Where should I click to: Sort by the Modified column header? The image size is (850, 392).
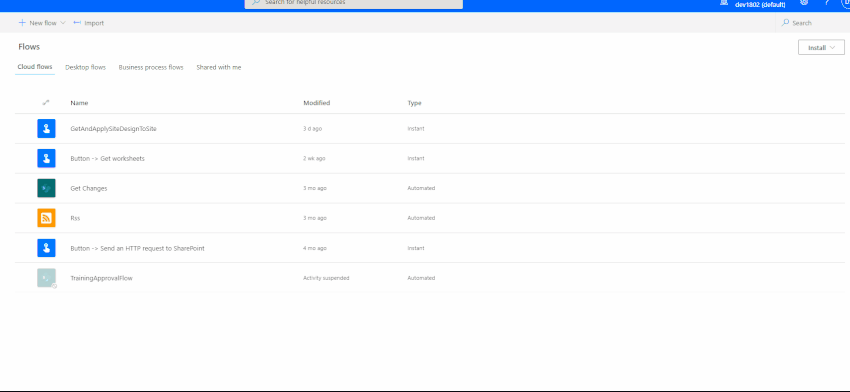(x=317, y=103)
